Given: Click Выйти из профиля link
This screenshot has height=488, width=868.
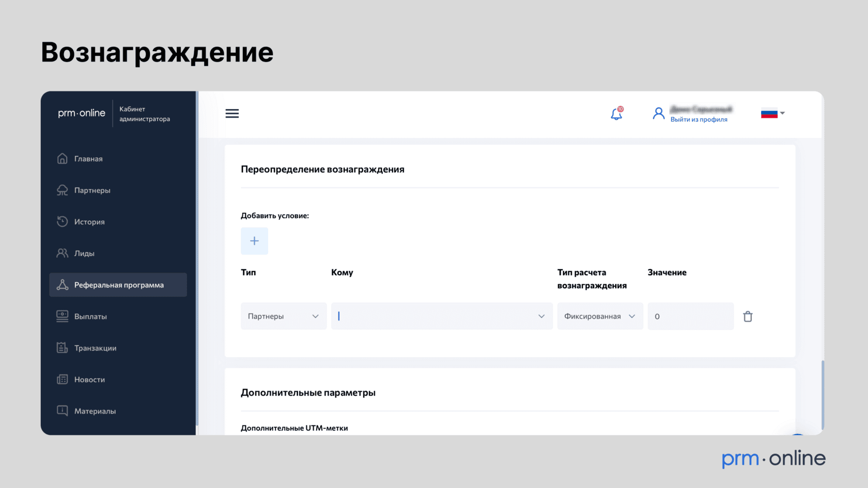Looking at the screenshot, I should [x=699, y=119].
